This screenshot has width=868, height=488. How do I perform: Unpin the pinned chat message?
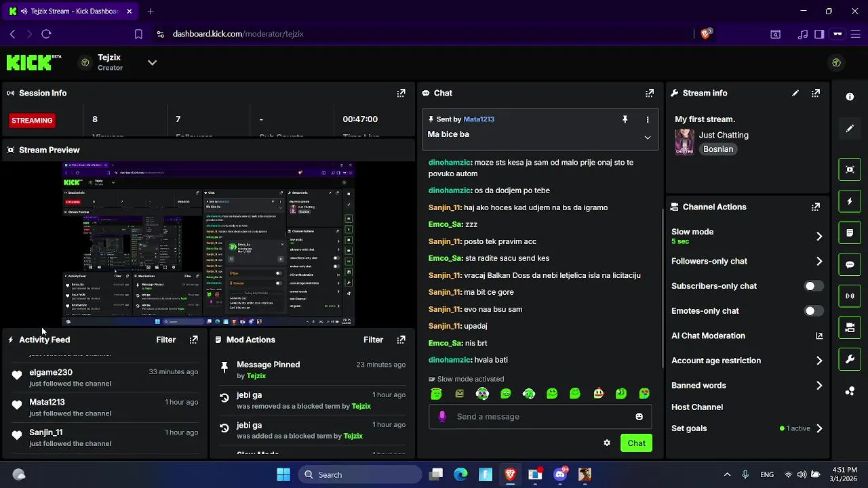625,119
